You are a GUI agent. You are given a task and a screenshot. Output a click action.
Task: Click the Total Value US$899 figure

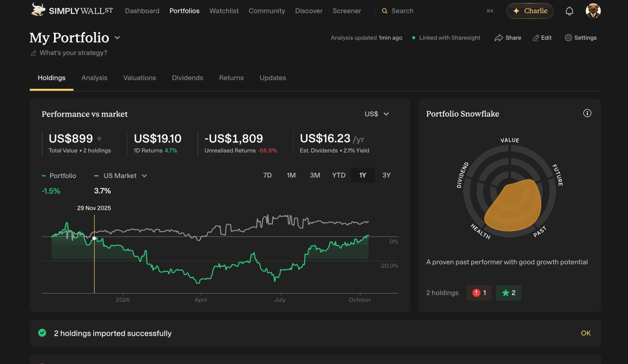click(71, 138)
